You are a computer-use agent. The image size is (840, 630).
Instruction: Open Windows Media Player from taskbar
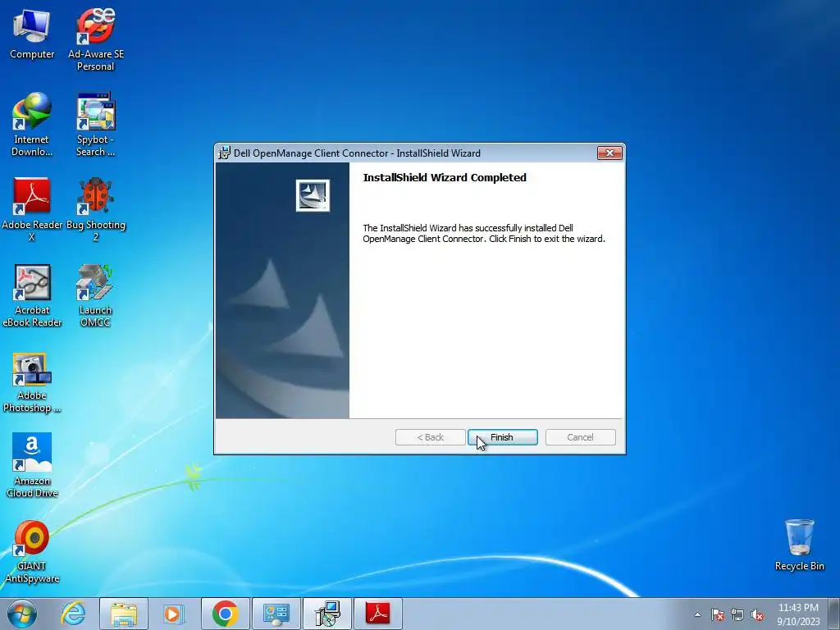tap(173, 614)
